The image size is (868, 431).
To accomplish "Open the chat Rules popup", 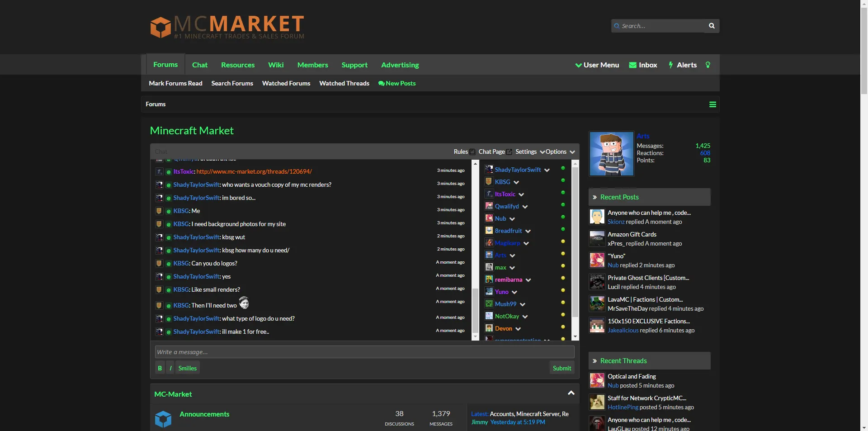I will 464,152.
